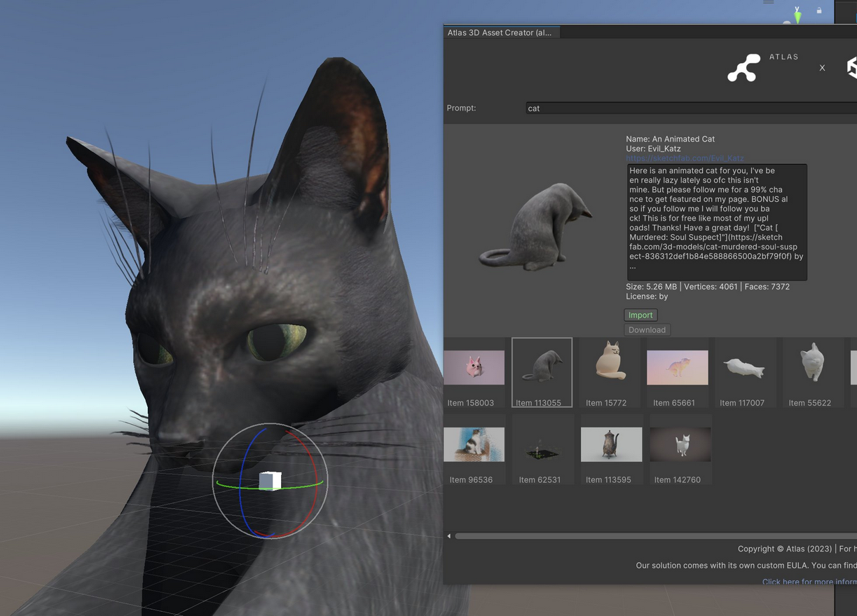
Task: Click the scroll-left arrow of horizontal scrollbar
Action: coord(449,536)
